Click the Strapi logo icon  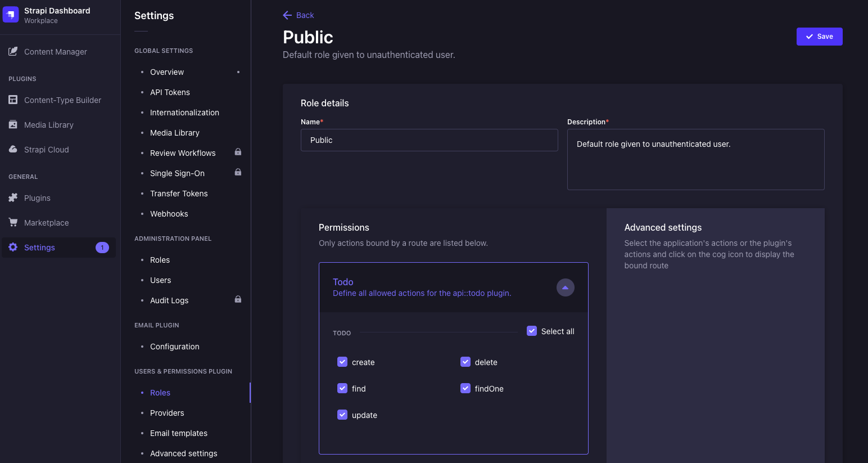(11, 15)
